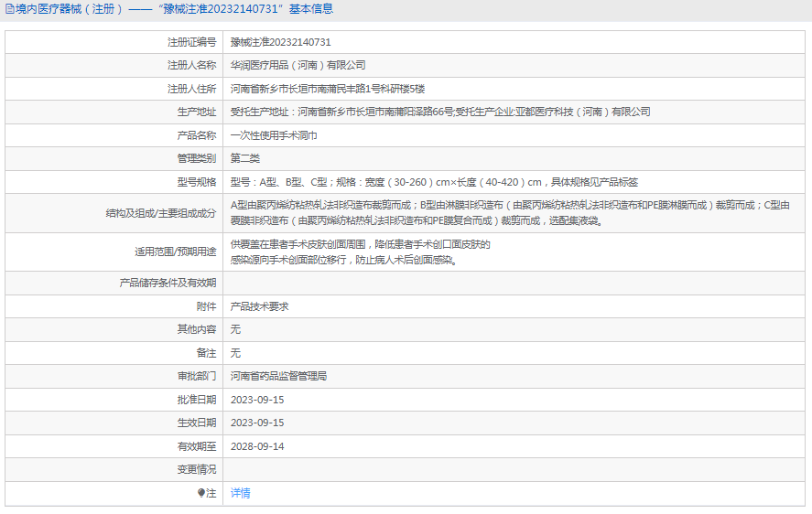Select the 型号：A型、B型、C型 specification text

[435, 182]
